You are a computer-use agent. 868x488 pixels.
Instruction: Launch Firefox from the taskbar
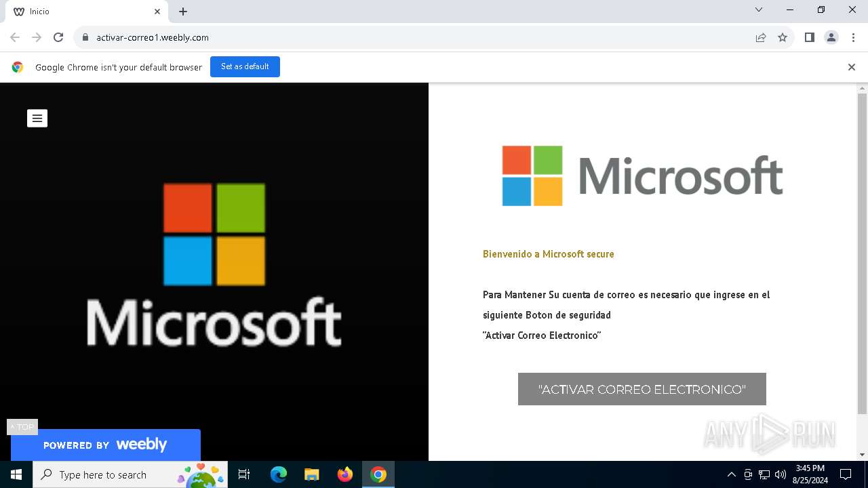point(345,474)
